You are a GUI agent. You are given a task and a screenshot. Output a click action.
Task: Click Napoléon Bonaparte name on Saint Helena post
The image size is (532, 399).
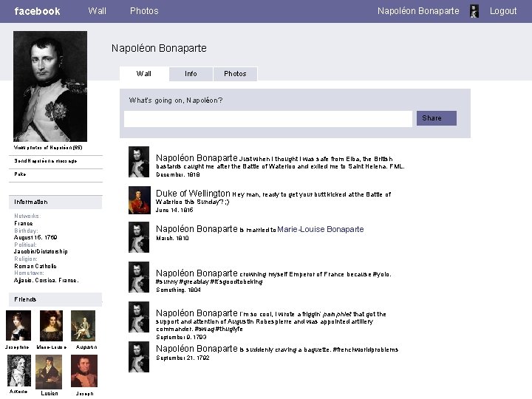(x=197, y=158)
